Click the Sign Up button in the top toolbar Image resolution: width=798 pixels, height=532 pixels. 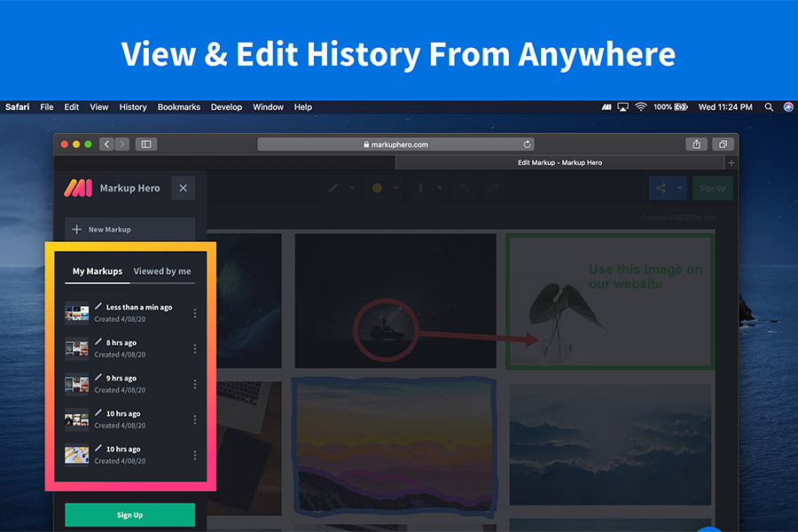click(713, 188)
